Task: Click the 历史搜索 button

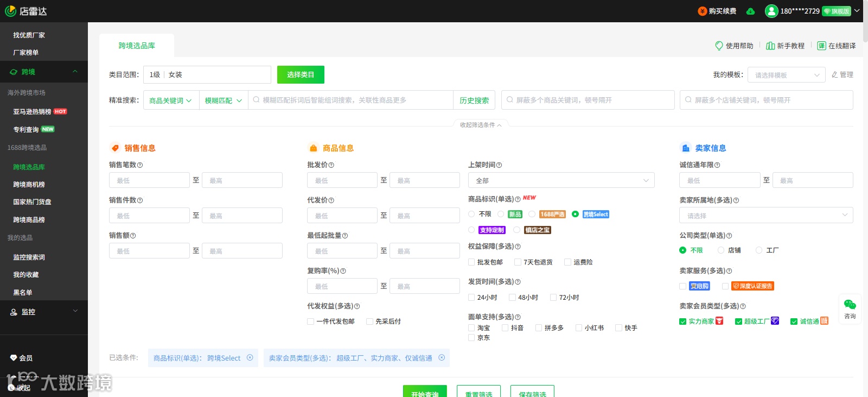Action: [x=474, y=100]
